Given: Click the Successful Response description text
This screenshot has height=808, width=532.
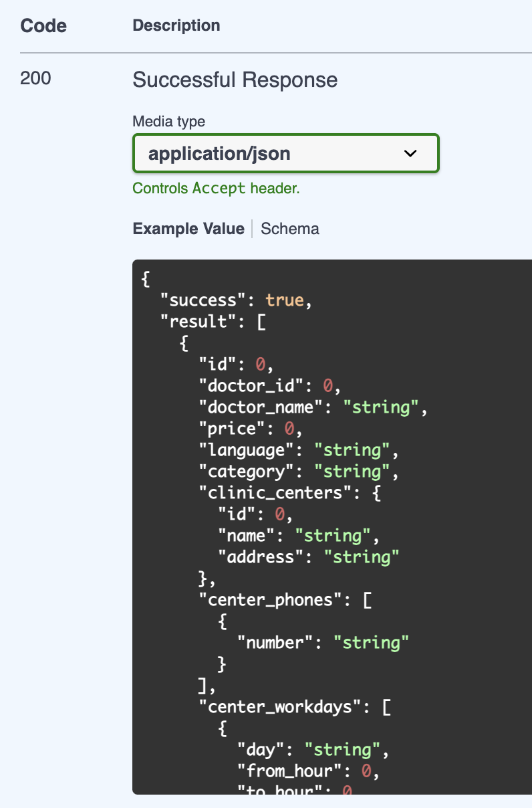Looking at the screenshot, I should pyautogui.click(x=235, y=80).
